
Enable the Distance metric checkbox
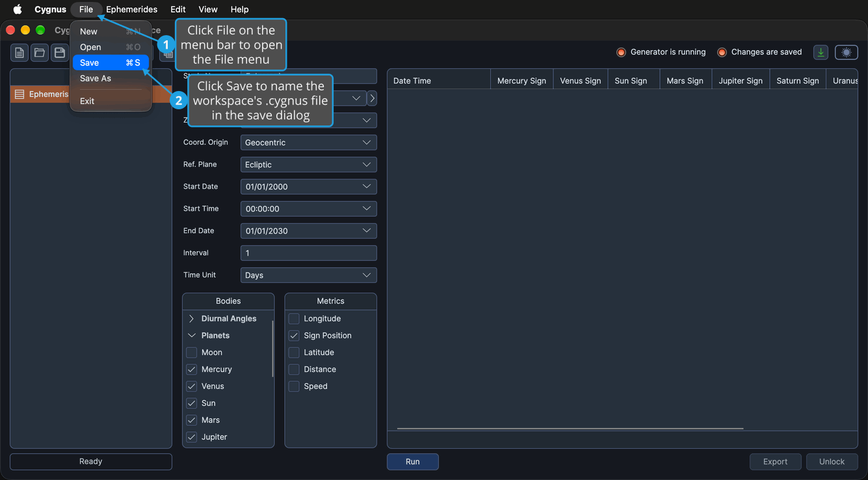coord(294,369)
